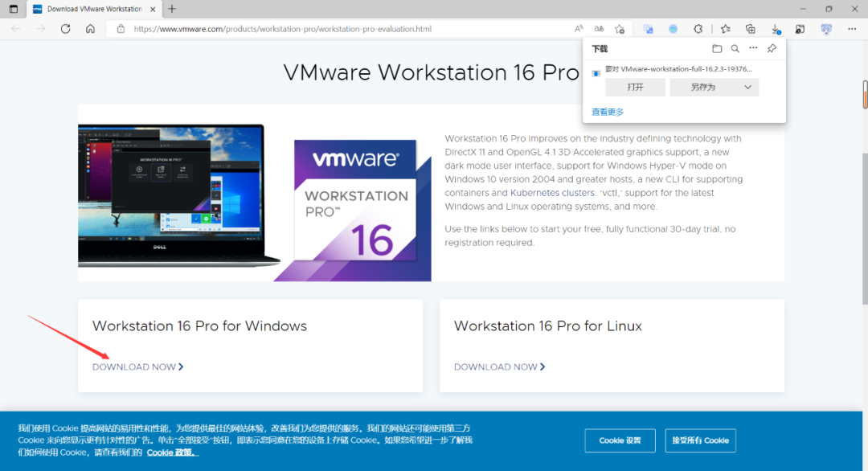
Task: Open the Favorites list
Action: coord(726,29)
